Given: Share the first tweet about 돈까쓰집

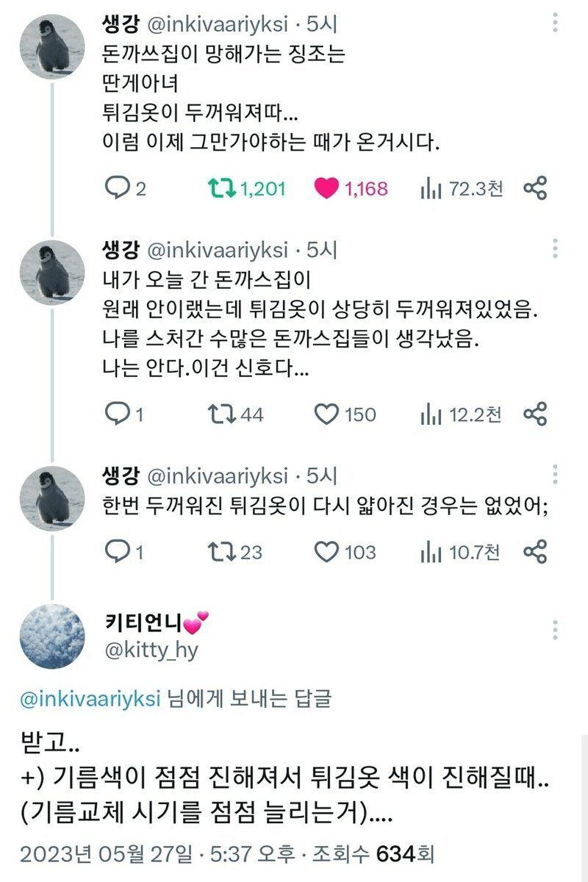Looking at the screenshot, I should [535, 189].
